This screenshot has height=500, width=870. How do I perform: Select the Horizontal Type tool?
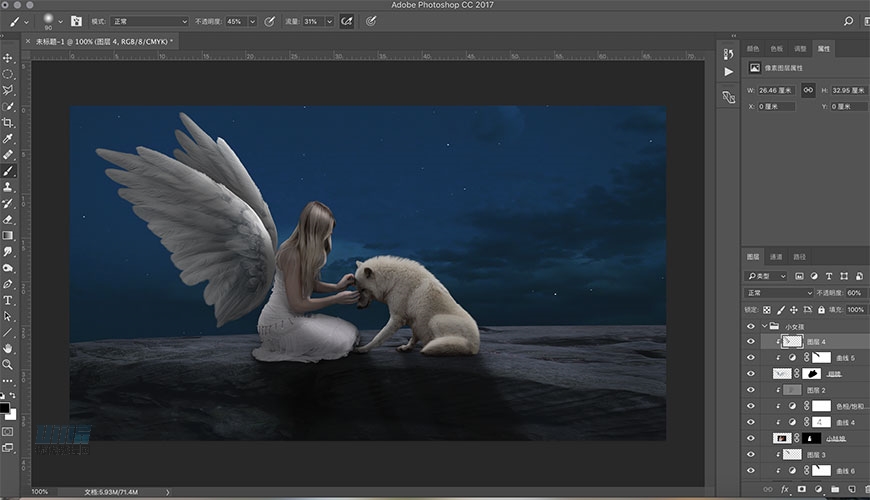click(8, 300)
